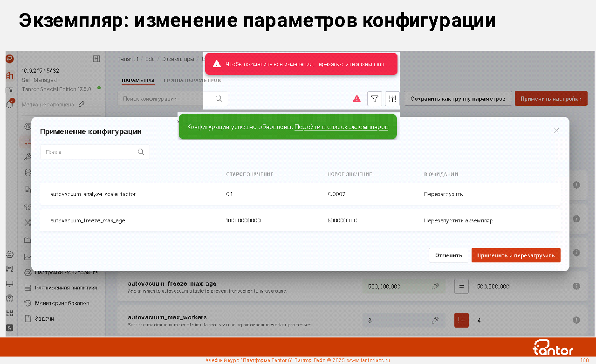Click pencil to edit autovacuum_freeze_max_age value
This screenshot has width=596, height=364.
pyautogui.click(x=435, y=286)
